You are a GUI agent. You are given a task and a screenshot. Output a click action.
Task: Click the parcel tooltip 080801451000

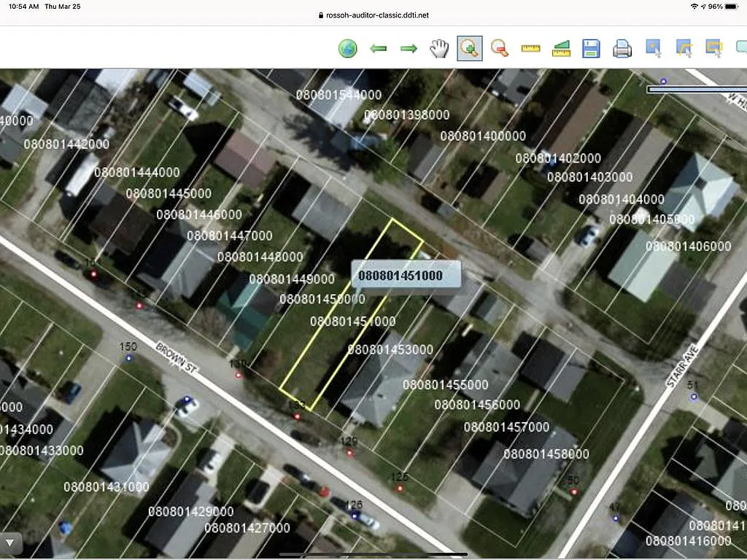click(x=406, y=275)
